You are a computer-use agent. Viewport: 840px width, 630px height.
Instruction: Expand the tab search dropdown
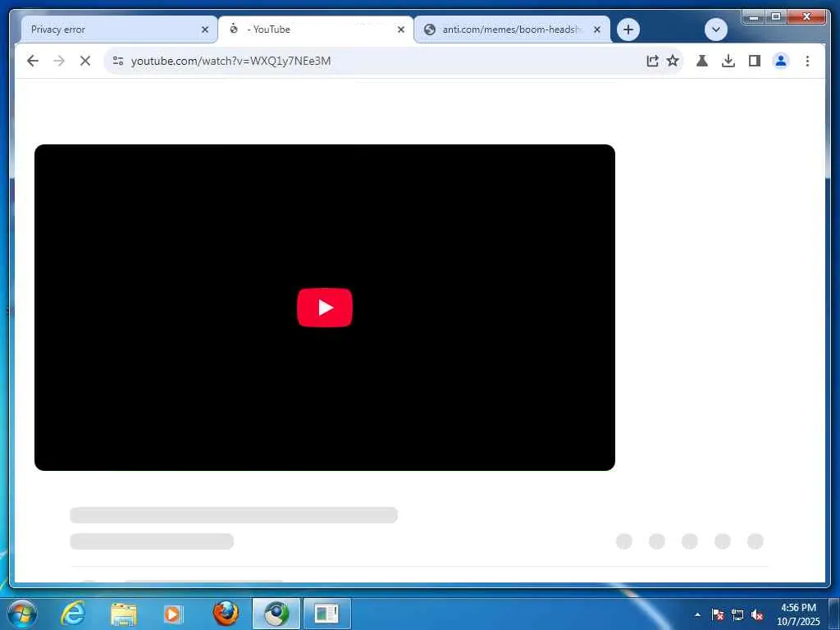715,30
